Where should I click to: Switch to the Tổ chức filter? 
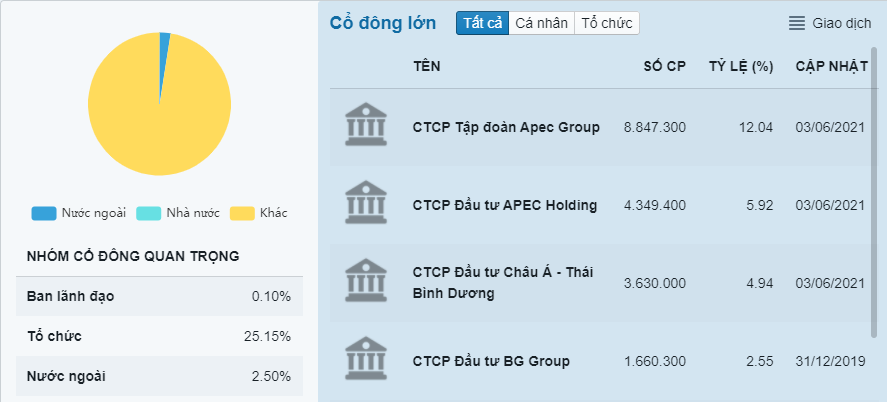point(606,23)
